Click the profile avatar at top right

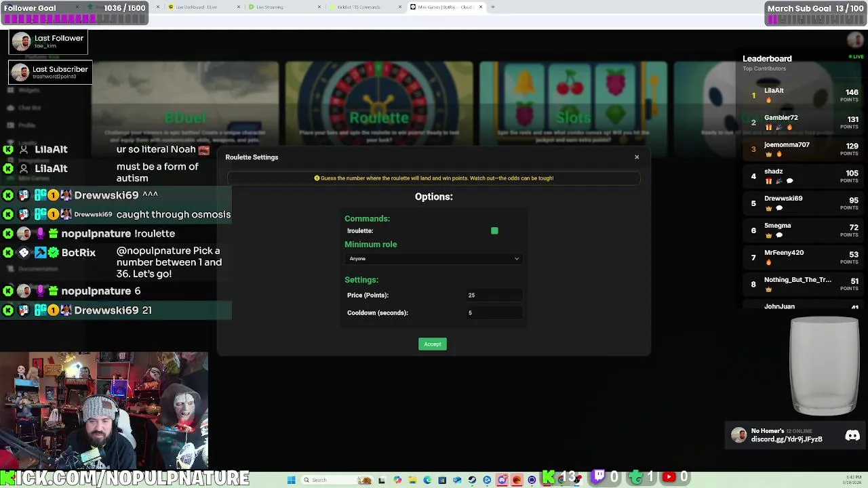[x=855, y=41]
